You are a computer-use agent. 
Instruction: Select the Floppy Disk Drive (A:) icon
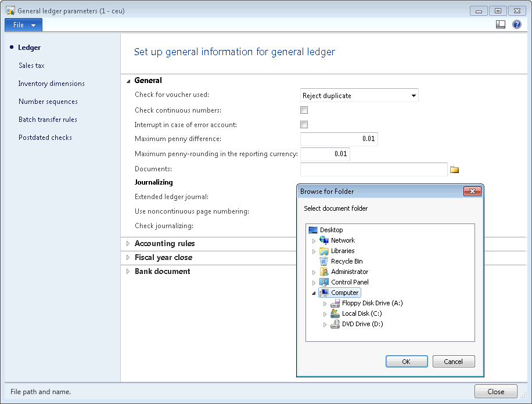point(335,303)
